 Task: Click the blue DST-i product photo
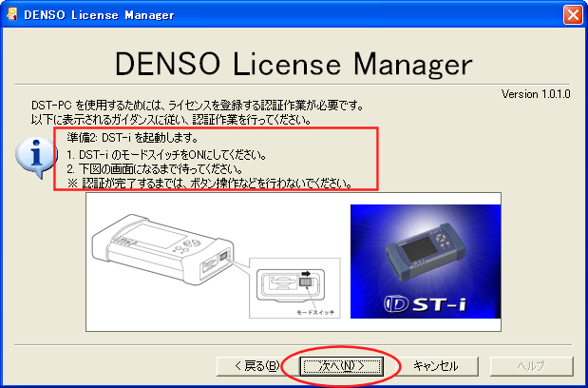pos(426,262)
